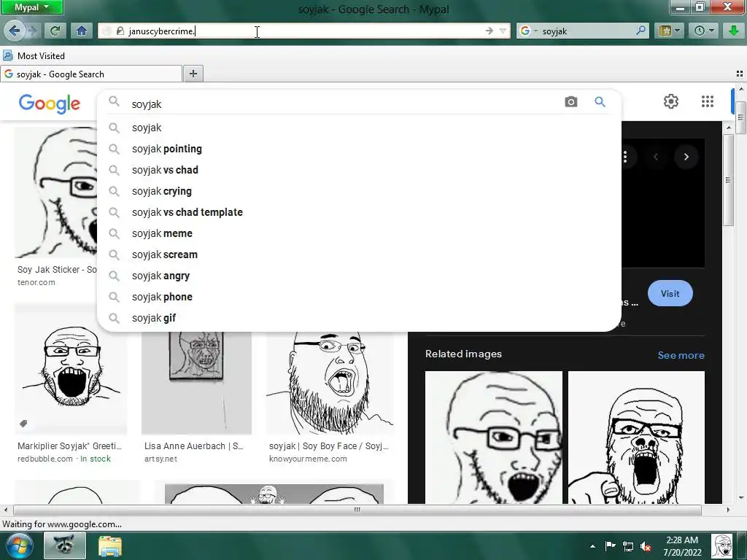Search by image using camera icon
Viewport: 747px width, 560px height.
(570, 101)
